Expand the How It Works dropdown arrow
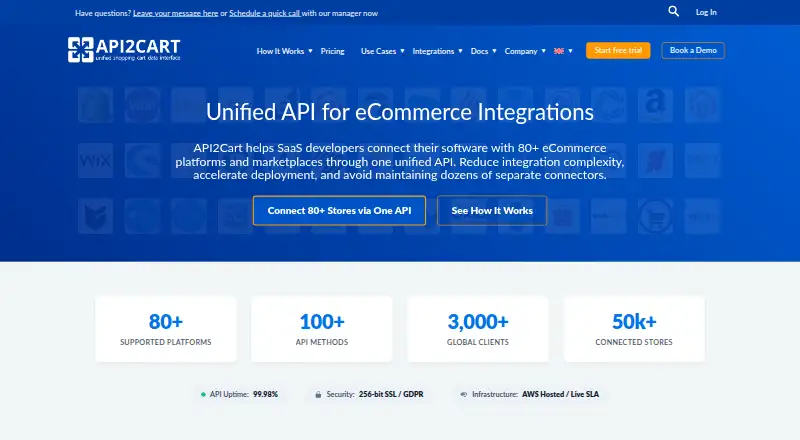 [310, 51]
